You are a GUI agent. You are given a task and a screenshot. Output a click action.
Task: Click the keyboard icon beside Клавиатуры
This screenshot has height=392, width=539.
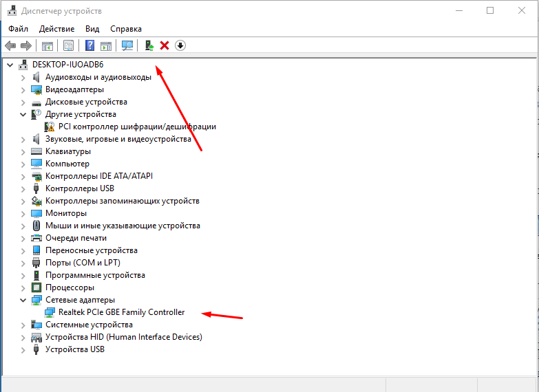[x=36, y=151]
